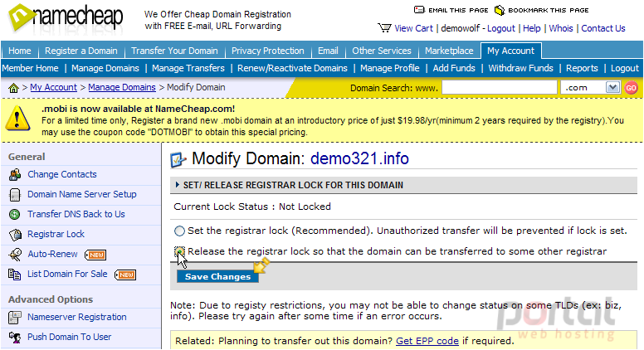Click the Auto-Renew sidebar link

pyautogui.click(x=52, y=254)
